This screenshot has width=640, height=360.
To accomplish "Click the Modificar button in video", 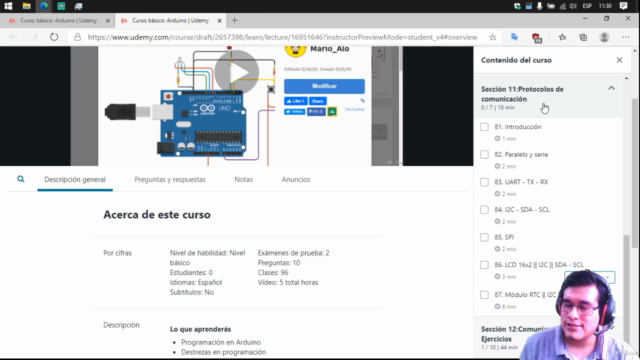I will point(324,86).
